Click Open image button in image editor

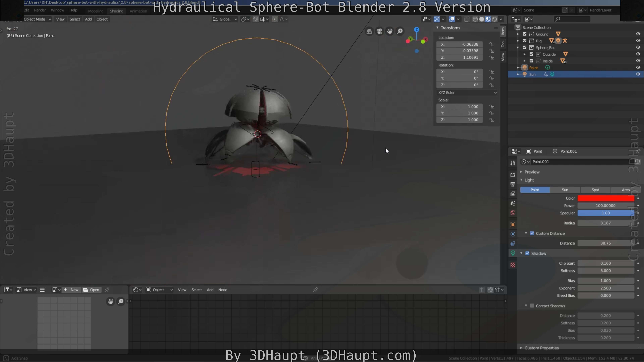coord(92,290)
